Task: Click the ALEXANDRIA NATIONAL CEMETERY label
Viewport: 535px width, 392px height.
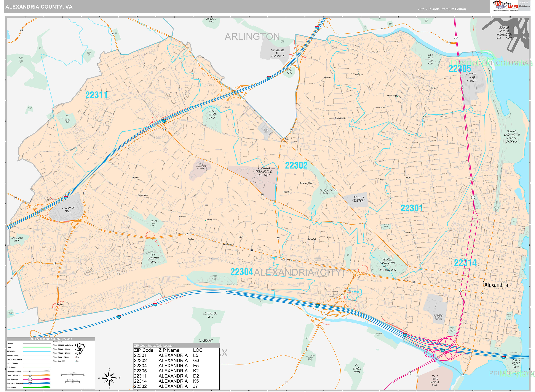Action: tap(438, 317)
